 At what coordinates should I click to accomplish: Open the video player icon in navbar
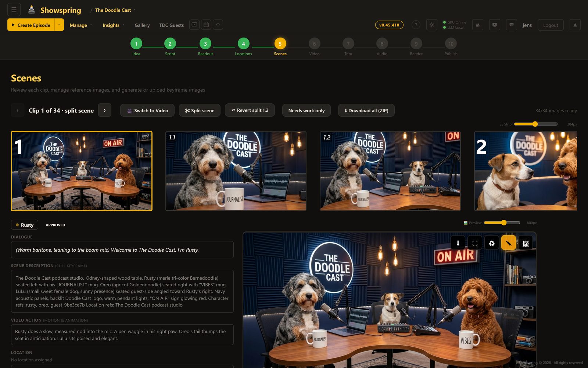[x=194, y=25]
